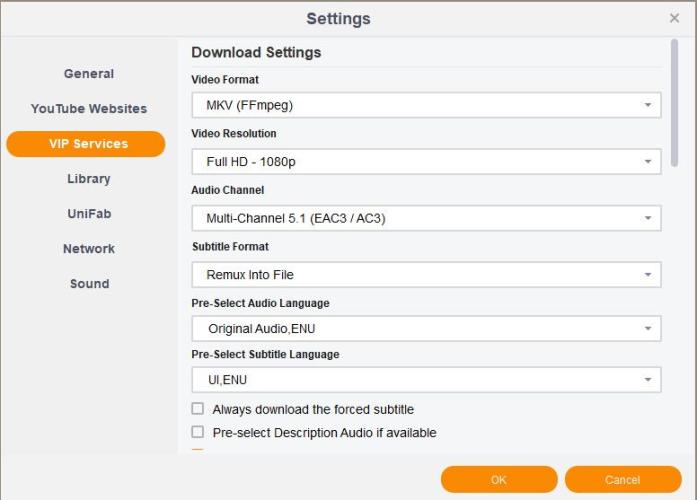The width and height of the screenshot is (697, 500).
Task: Check Pre-select Description Audio if available
Action: point(198,433)
